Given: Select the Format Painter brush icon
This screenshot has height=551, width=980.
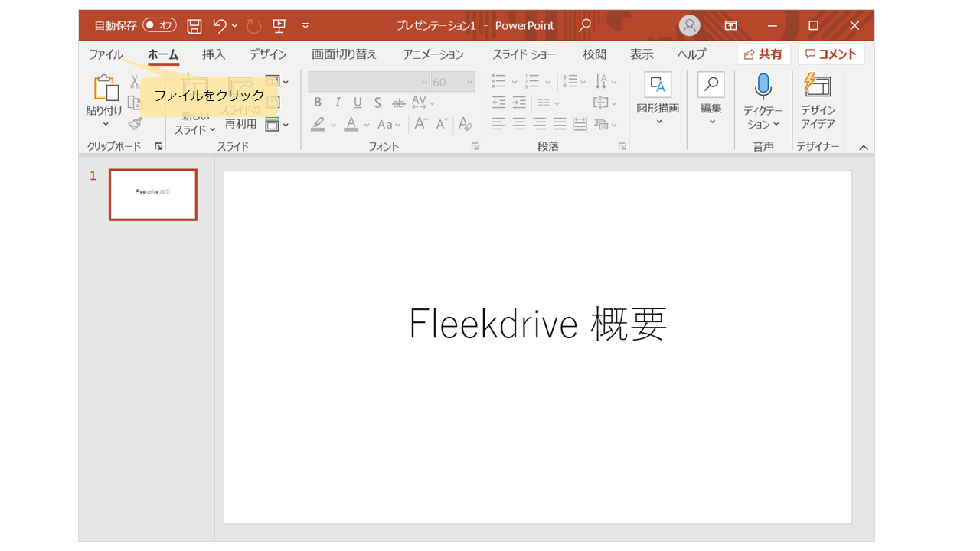Looking at the screenshot, I should pos(136,123).
